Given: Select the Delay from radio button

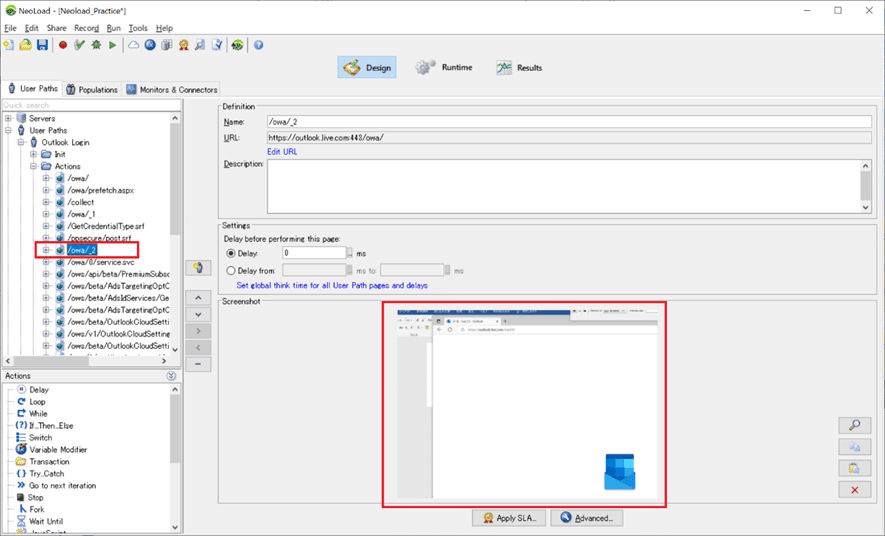Looking at the screenshot, I should [x=231, y=271].
